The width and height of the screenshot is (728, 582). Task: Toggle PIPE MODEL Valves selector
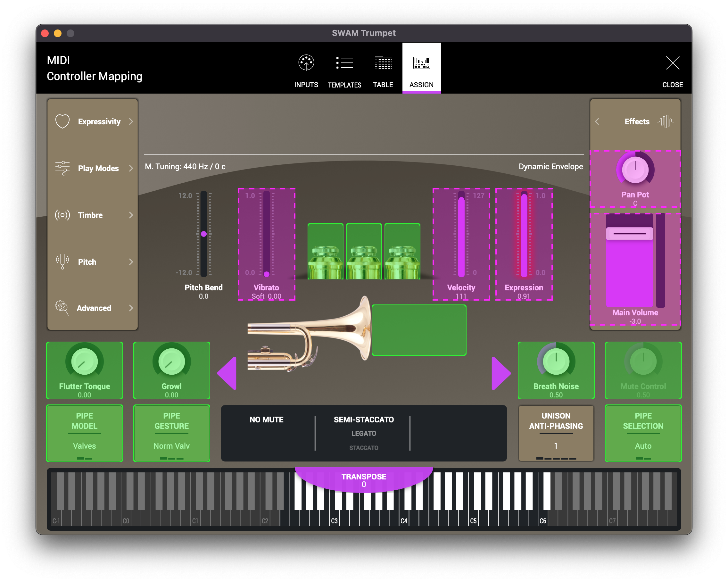84,433
